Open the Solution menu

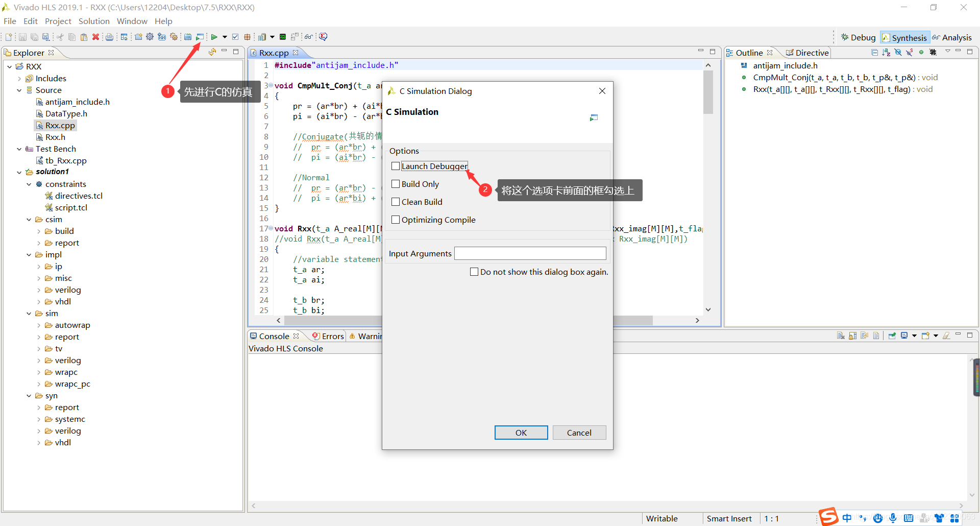coord(94,21)
